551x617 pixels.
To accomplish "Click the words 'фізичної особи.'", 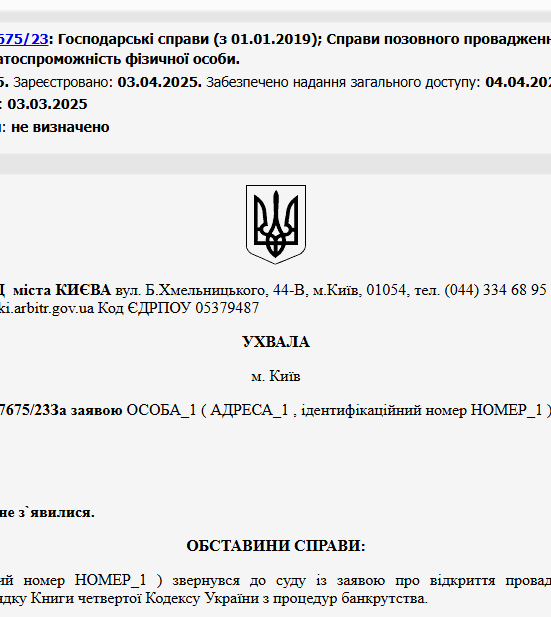I will point(183,59).
